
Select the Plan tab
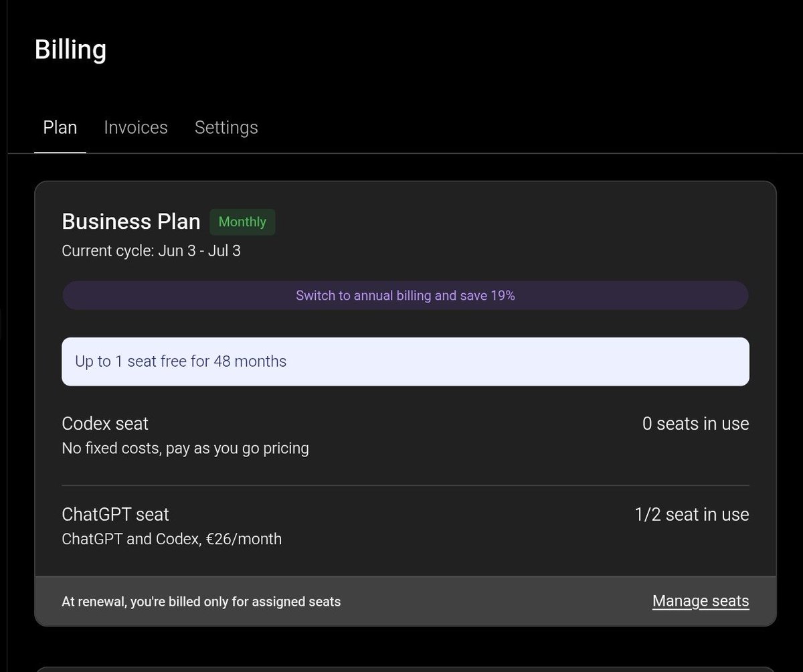pyautogui.click(x=60, y=127)
